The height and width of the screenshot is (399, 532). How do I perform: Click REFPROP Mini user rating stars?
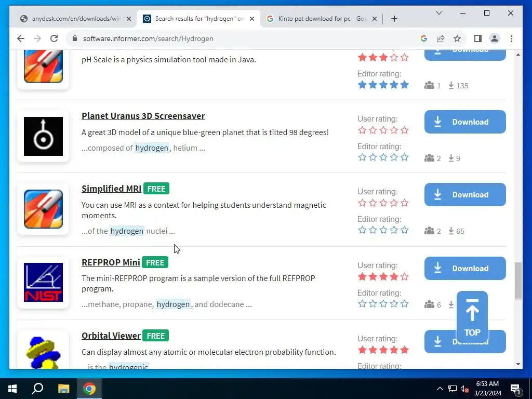[383, 277]
